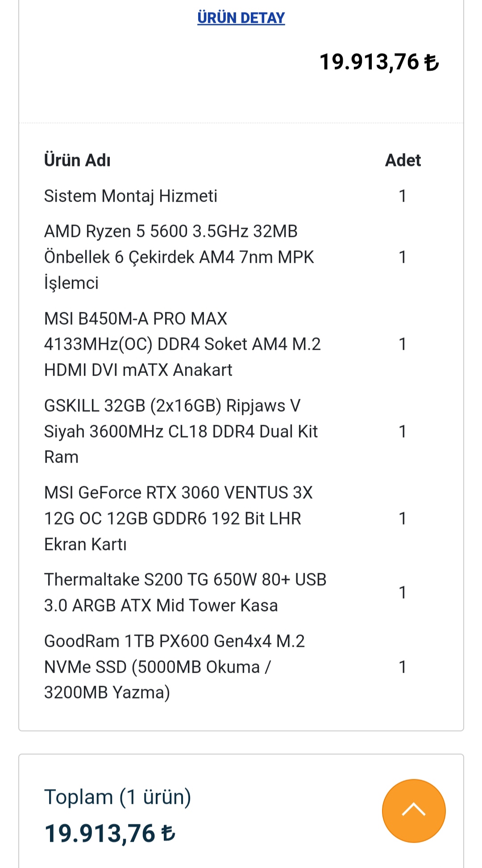Click the quantity for the RTX 3060
Image resolution: width=482 pixels, height=868 pixels.
tap(403, 518)
